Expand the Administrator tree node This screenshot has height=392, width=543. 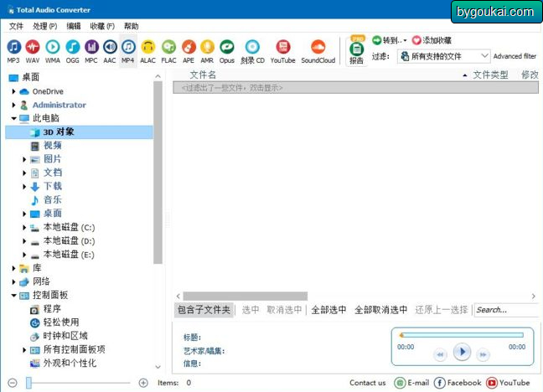coord(13,105)
